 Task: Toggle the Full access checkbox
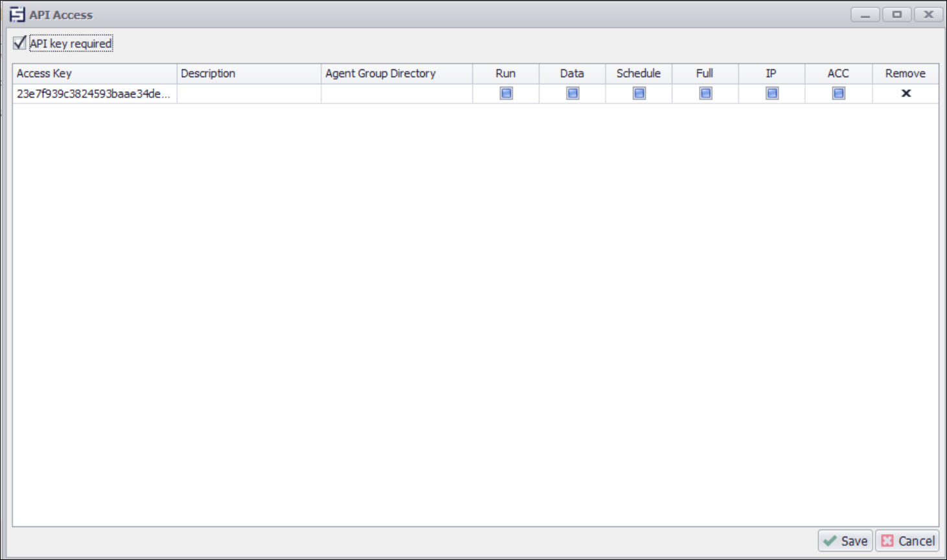pyautogui.click(x=705, y=93)
